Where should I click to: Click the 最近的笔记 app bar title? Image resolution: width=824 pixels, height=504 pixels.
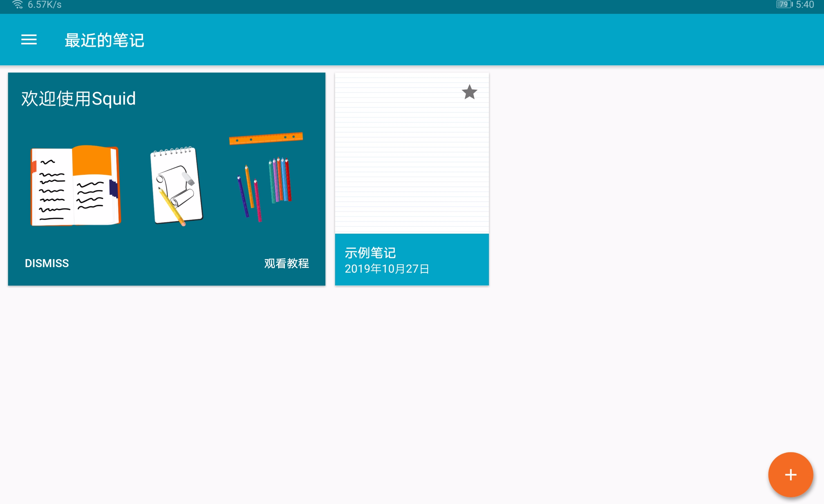tap(104, 40)
